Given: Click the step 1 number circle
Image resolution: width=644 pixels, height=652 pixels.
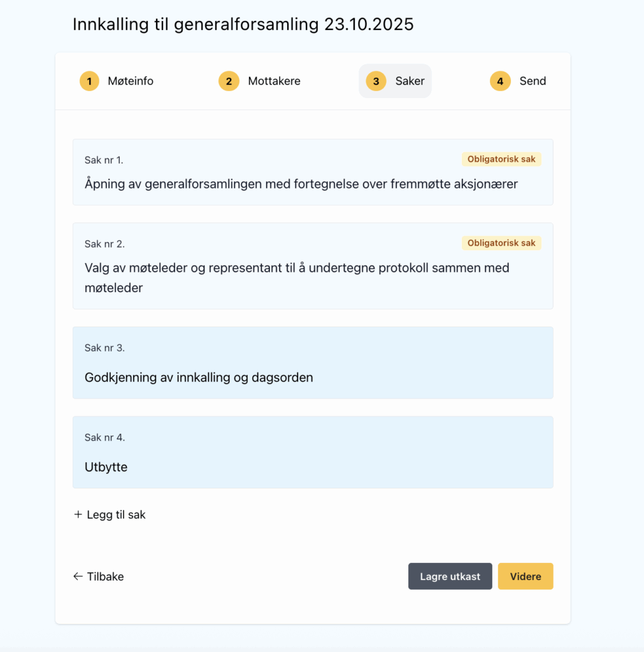Looking at the screenshot, I should coord(89,81).
